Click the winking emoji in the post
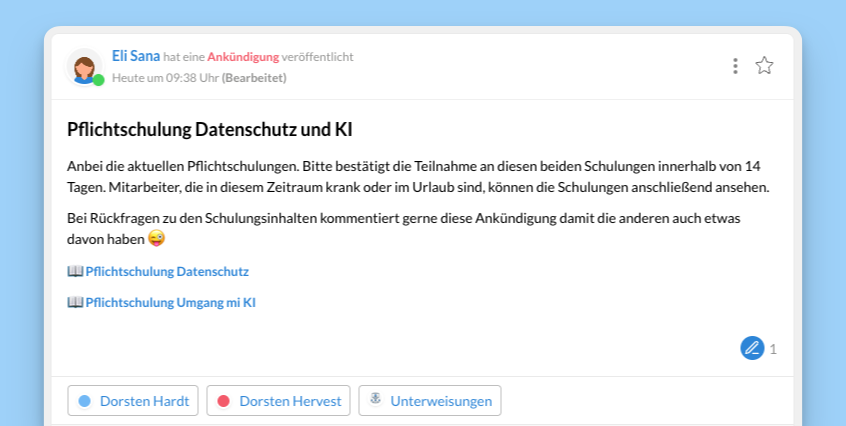The width and height of the screenshot is (846, 426). 156,239
